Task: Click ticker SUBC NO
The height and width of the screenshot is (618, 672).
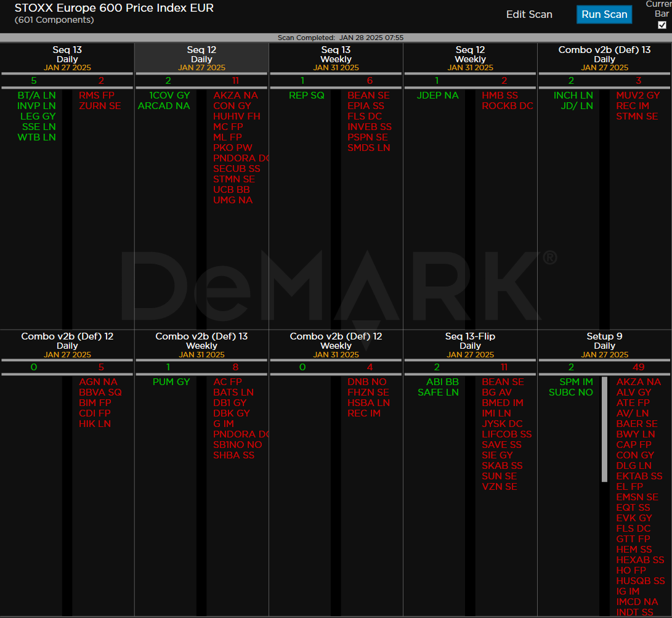Action: coord(571,392)
